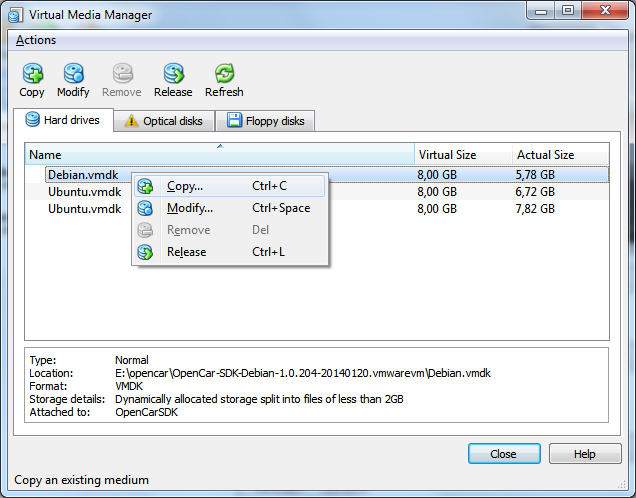636x498 pixels.
Task: Click the Copy toolbar icon
Action: click(32, 73)
